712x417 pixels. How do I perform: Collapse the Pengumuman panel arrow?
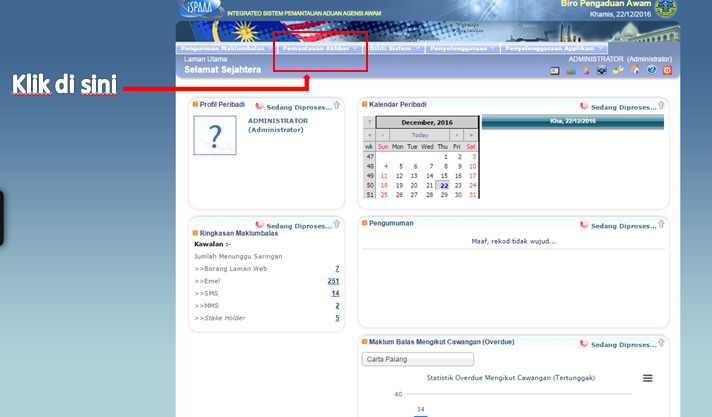tap(661, 224)
